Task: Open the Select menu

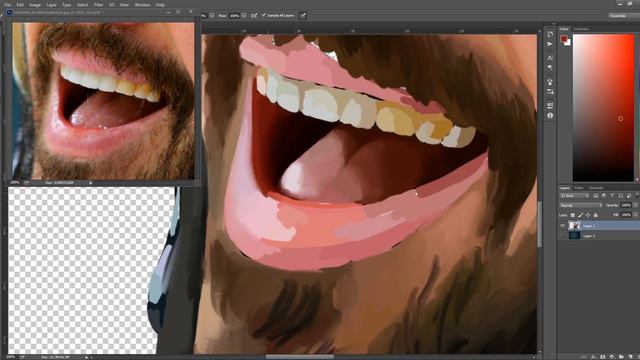Action: coord(82,5)
